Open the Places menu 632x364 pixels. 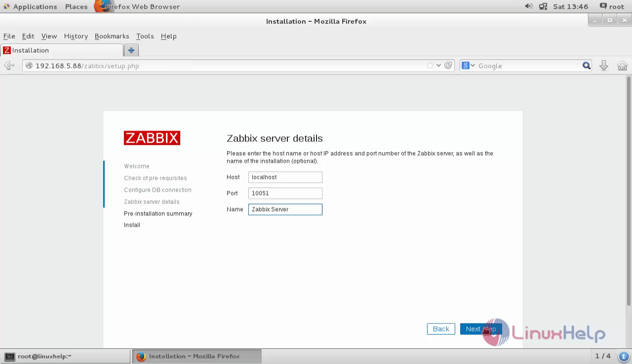click(76, 6)
